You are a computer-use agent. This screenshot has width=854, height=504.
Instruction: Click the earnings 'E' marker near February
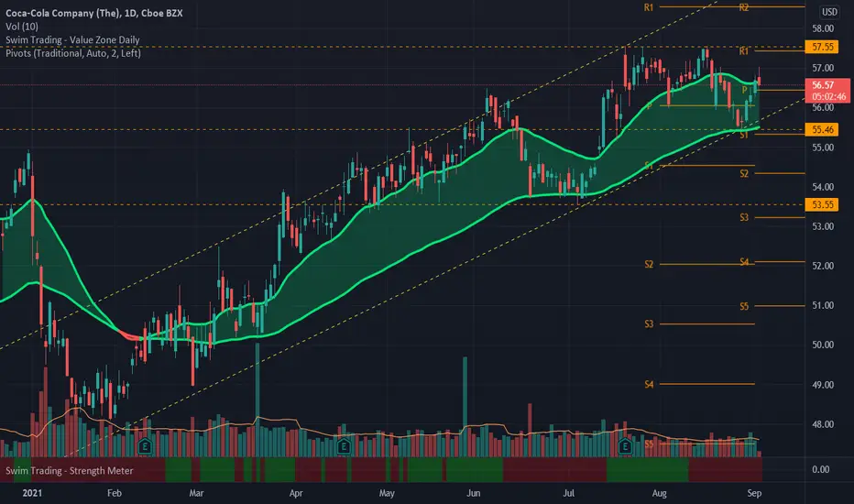click(x=145, y=447)
